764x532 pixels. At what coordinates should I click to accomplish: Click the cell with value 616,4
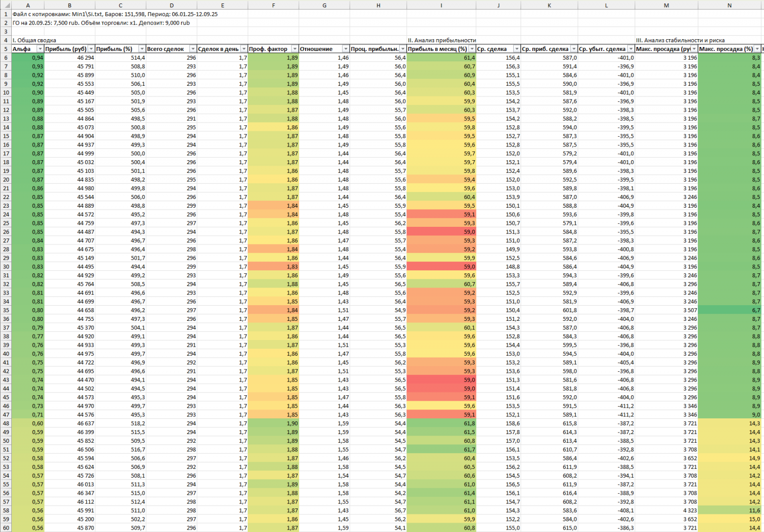[549, 493]
